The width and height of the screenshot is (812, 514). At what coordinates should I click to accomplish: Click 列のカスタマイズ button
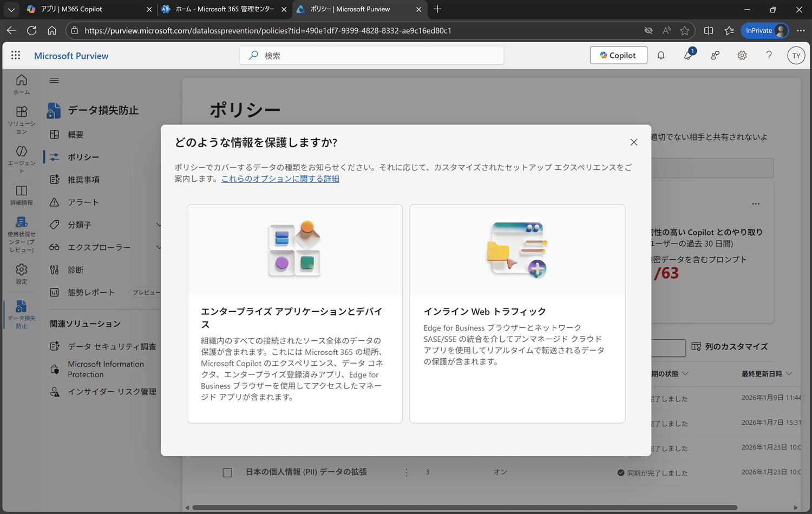tap(729, 347)
